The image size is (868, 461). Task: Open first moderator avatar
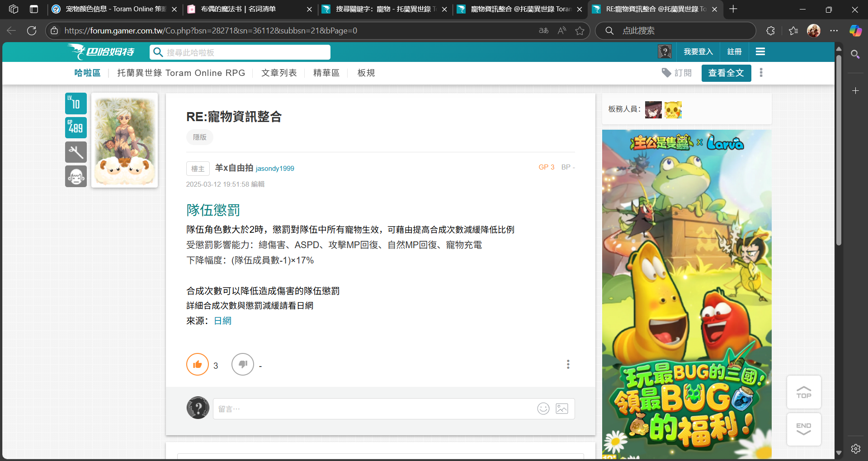point(653,110)
